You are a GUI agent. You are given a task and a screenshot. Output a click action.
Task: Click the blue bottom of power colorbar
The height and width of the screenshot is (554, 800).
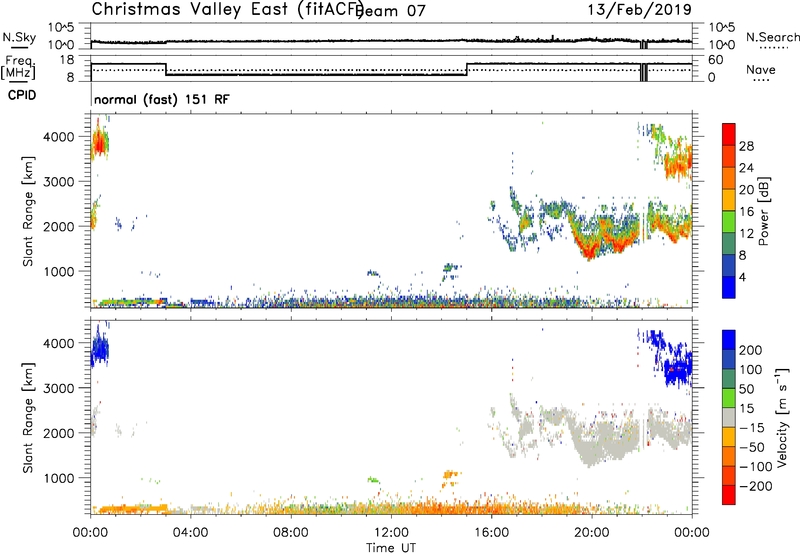click(729, 287)
